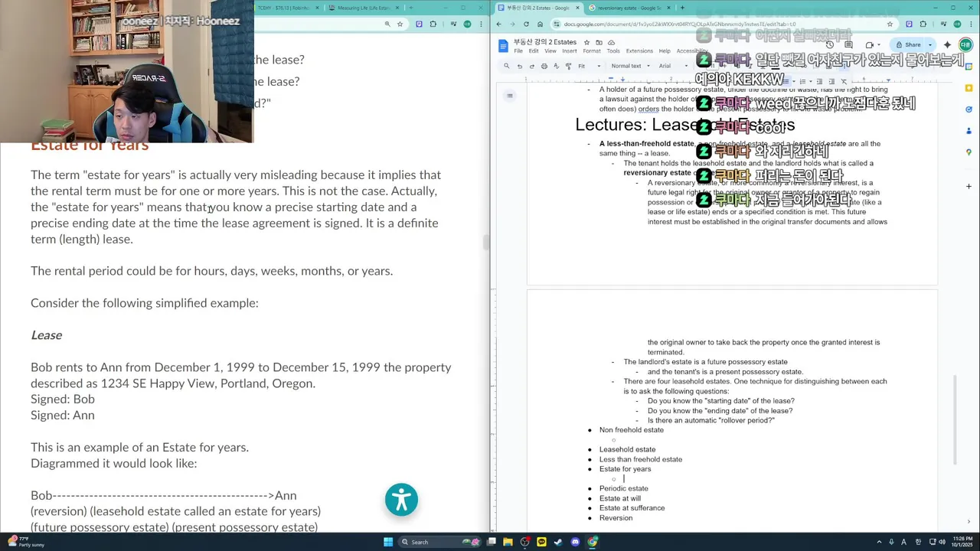Click the Docs vertical scrollbar
Screen dimensions: 980x551
[x=955, y=419]
